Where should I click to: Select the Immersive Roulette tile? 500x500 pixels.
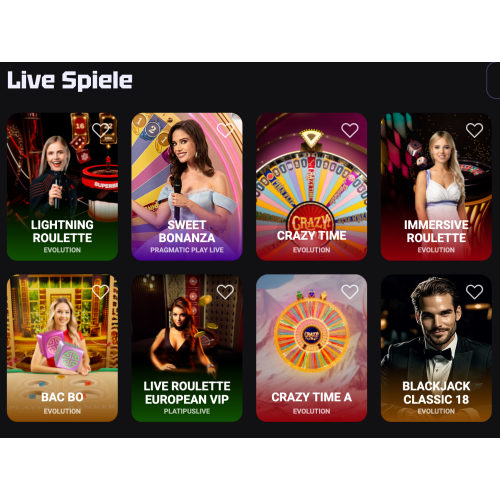pos(436,187)
